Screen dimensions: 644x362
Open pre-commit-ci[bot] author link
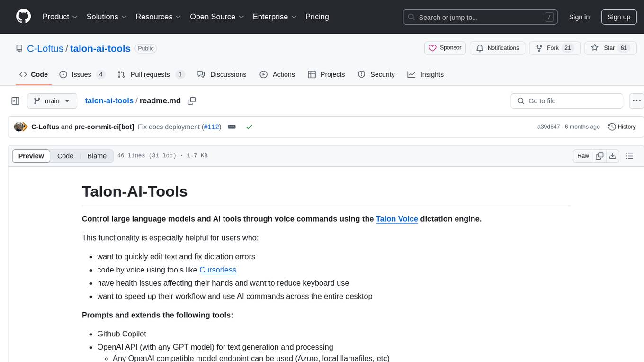[x=104, y=127]
